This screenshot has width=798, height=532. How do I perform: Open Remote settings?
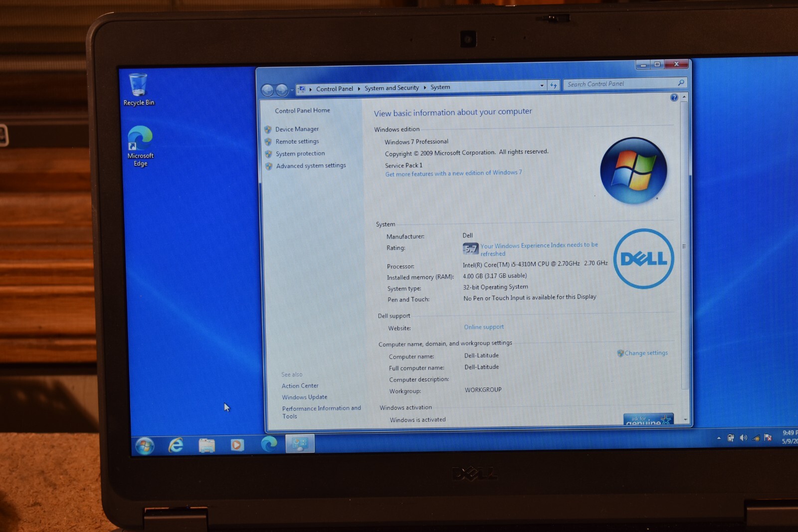[297, 142]
